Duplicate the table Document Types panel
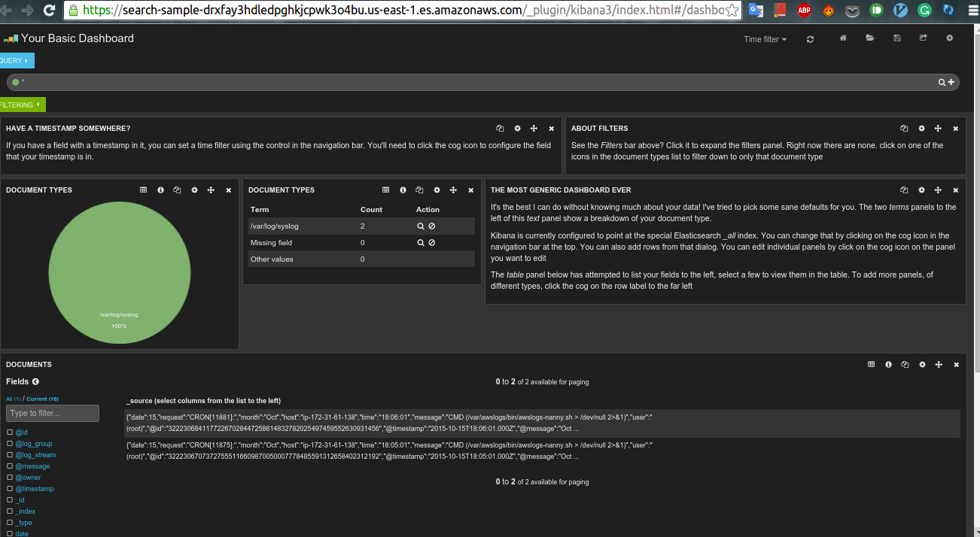980x537 pixels. [x=420, y=190]
